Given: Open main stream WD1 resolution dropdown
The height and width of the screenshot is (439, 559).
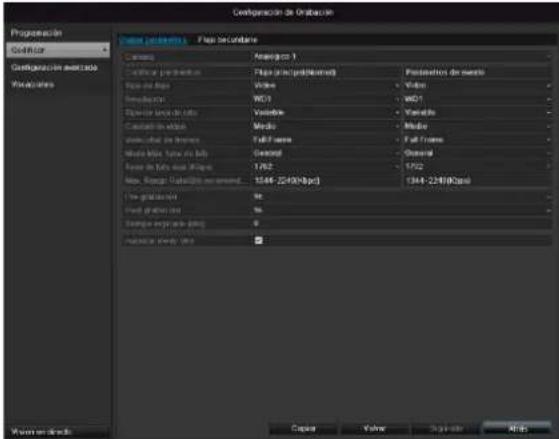Looking at the screenshot, I should tap(326, 99).
